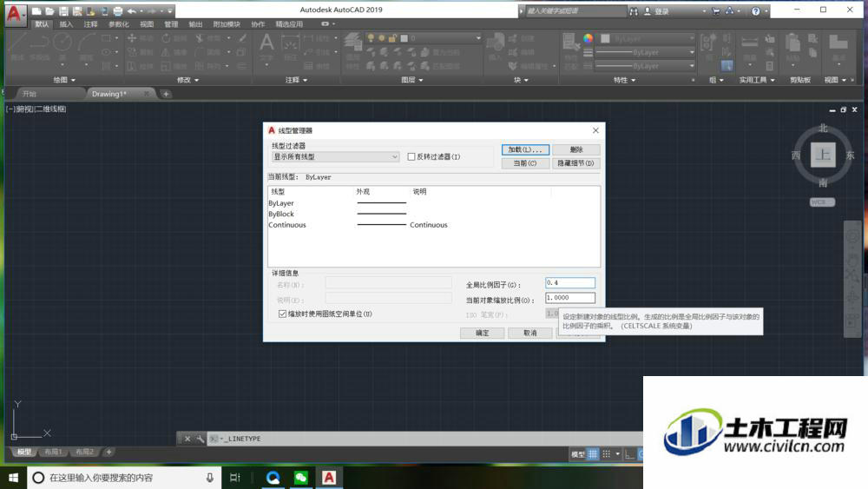Image resolution: width=868 pixels, height=489 pixels.
Task: Select the Rotate tool in Modify panel
Action: 166,38
